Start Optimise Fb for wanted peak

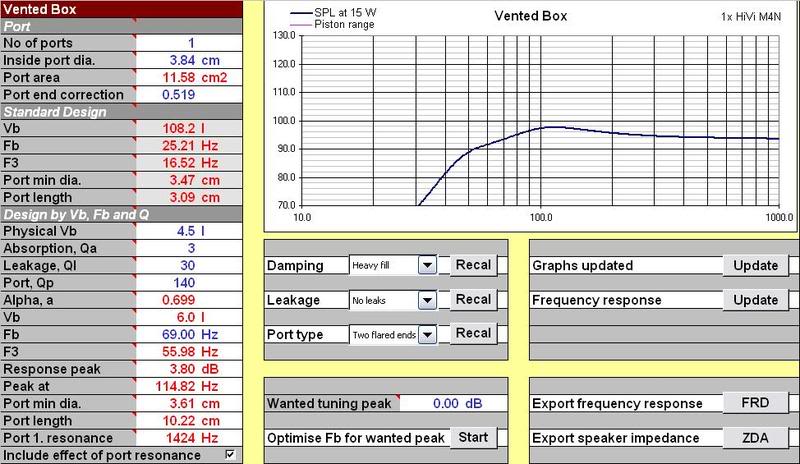click(x=473, y=437)
